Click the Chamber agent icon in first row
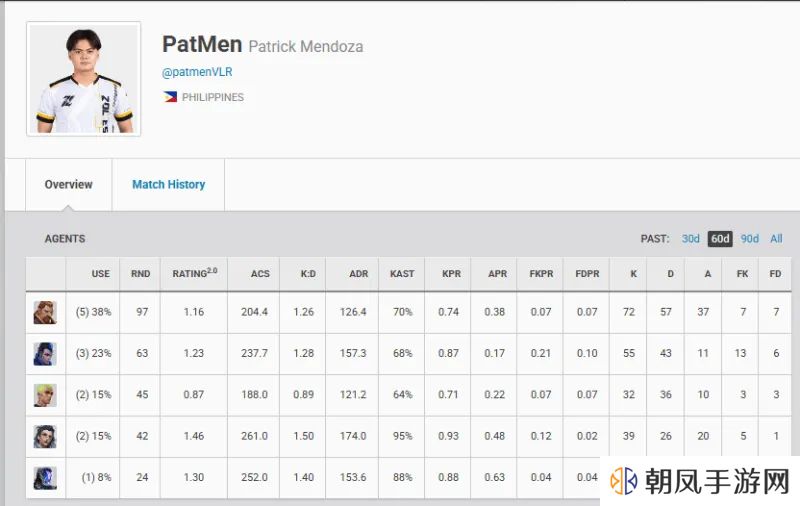800x506 pixels. click(x=45, y=312)
